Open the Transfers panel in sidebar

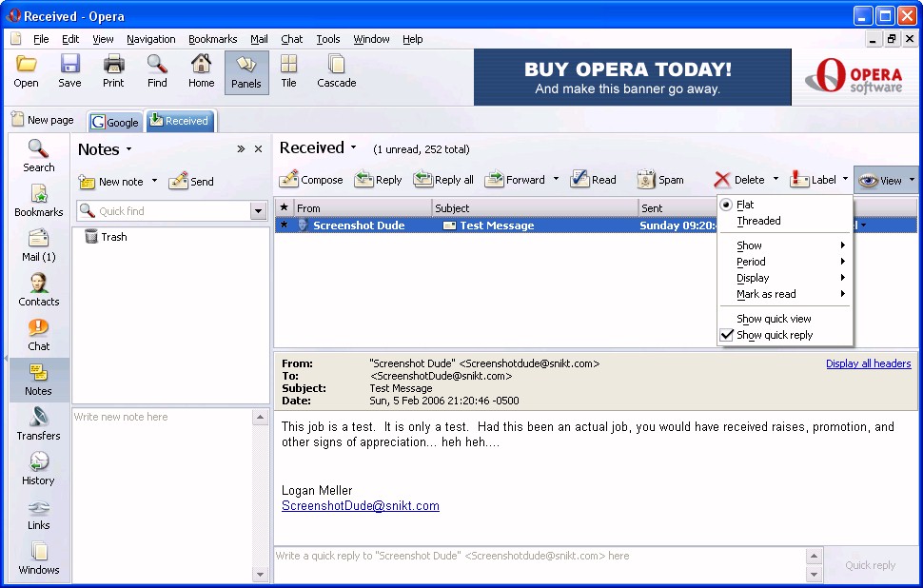pos(38,418)
